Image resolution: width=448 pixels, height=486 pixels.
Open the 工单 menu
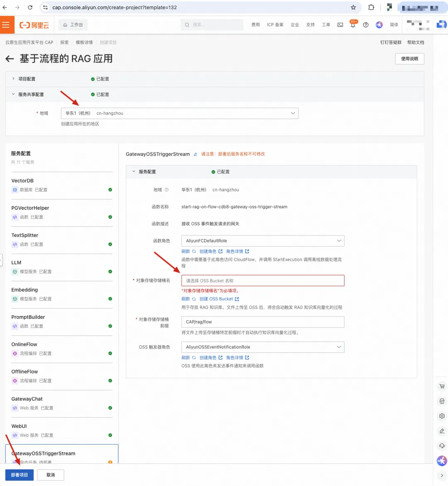coord(326,25)
